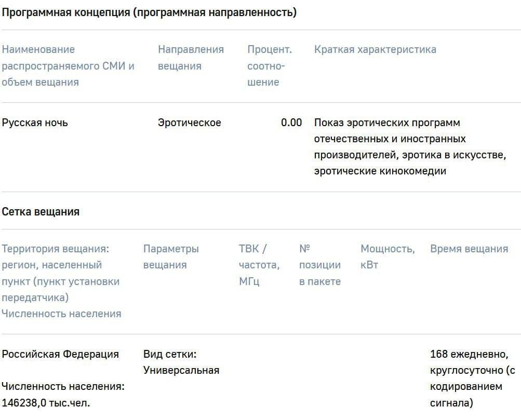This screenshot has height=420, width=521.
Task: Select the 'Русская ночь' channel name cell
Action: pos(35,123)
